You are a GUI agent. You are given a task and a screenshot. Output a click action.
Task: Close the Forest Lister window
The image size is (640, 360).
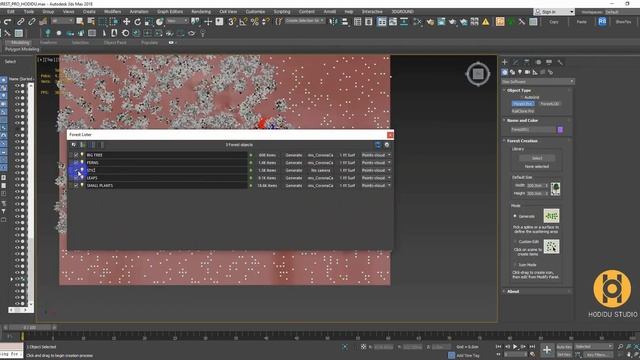coord(390,135)
